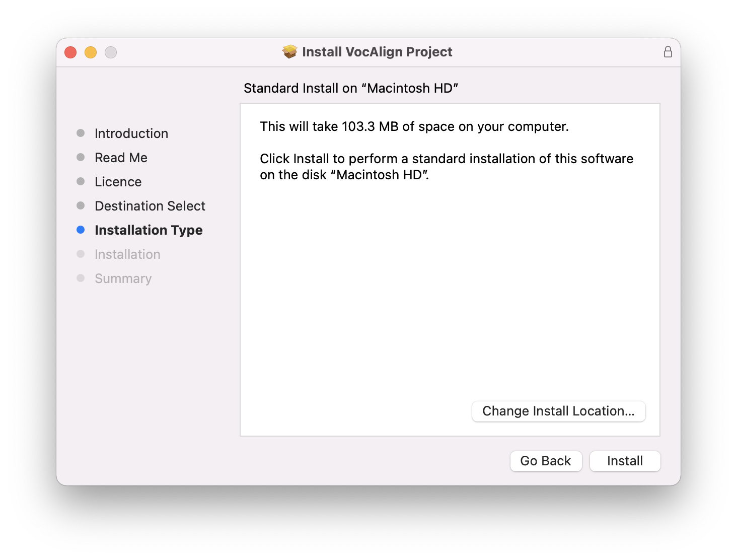
Task: Select the Read Me step
Action: (x=121, y=158)
